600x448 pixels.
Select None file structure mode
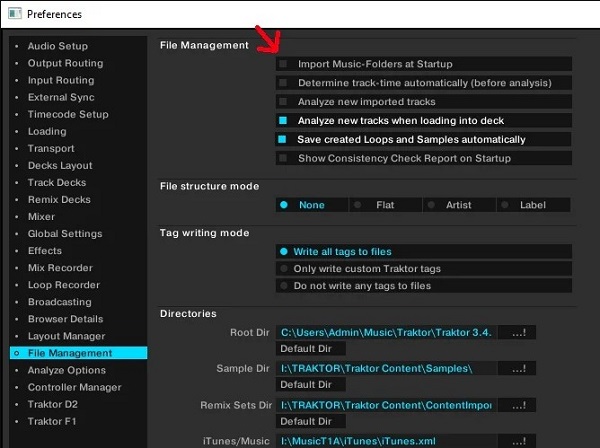coord(312,205)
